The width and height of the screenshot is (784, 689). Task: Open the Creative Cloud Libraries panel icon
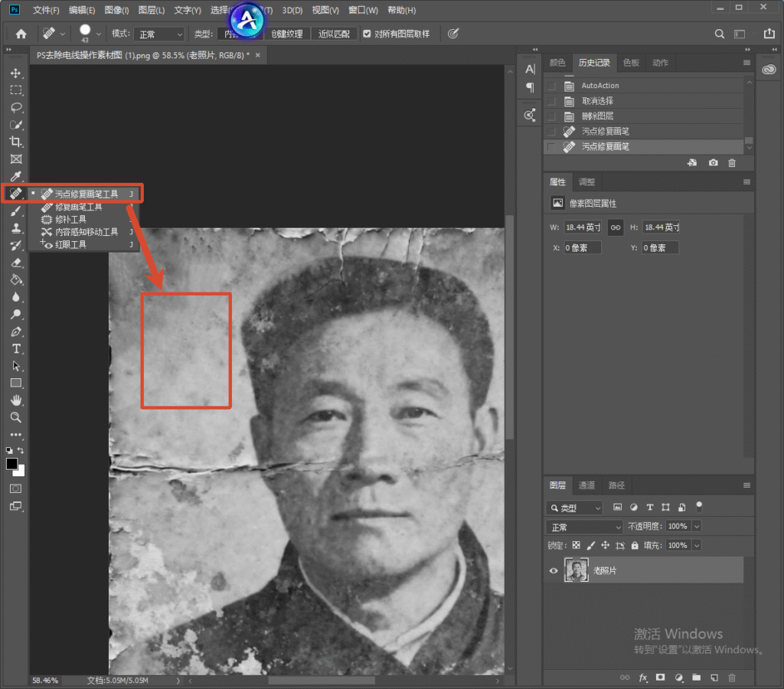point(769,70)
